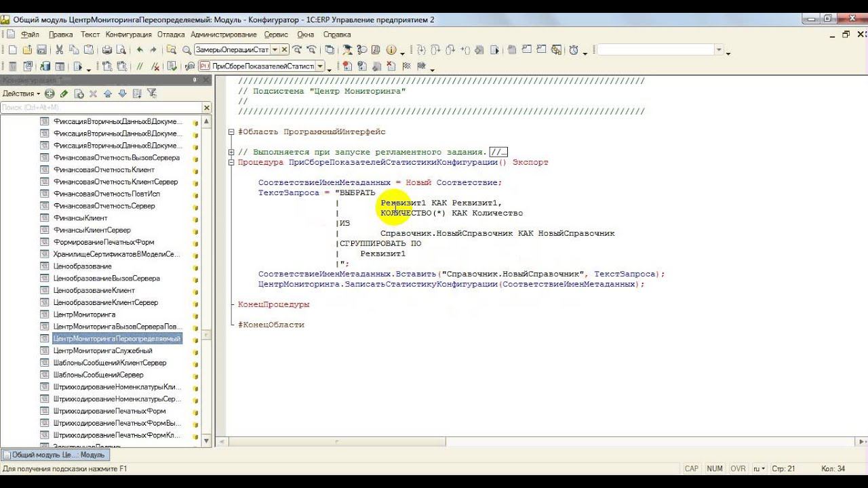Select the ФормированиеПечатныхФорм module
Viewport: 868px width, 488px height.
(104, 242)
